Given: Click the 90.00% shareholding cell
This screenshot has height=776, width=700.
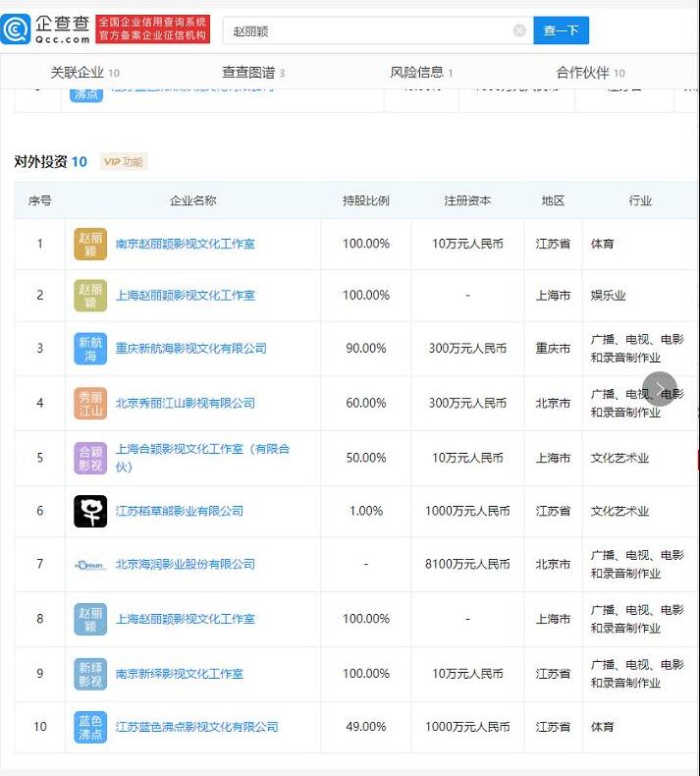Looking at the screenshot, I should (366, 349).
